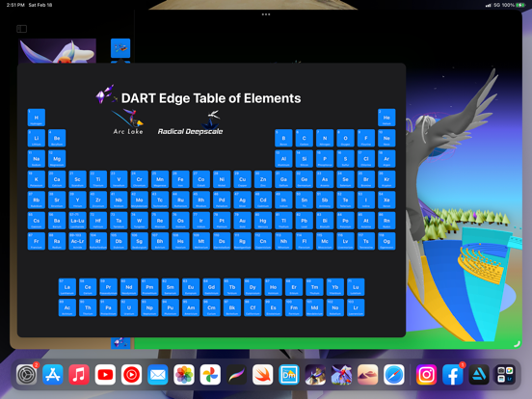The height and width of the screenshot is (399, 532).
Task: Open Apple Photos in the dock
Action: click(x=184, y=375)
